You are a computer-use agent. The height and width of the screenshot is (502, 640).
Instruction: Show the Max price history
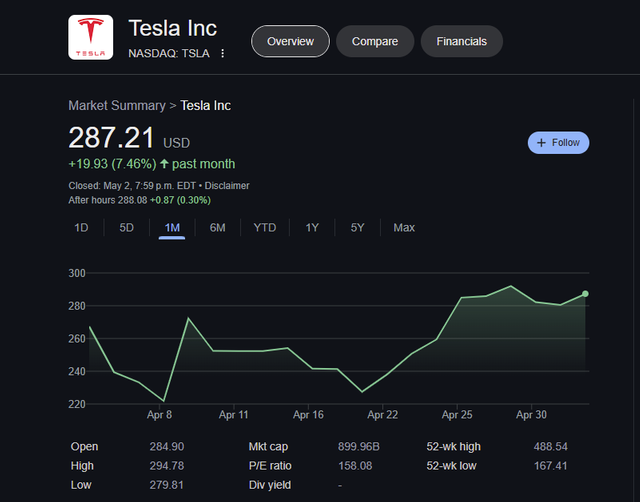(404, 227)
